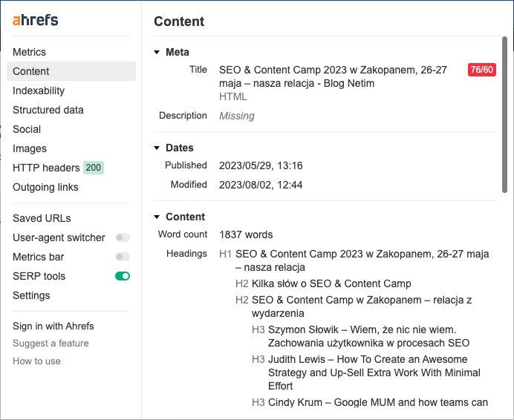The width and height of the screenshot is (514, 420).
Task: Click the Description label
Action: pos(183,116)
